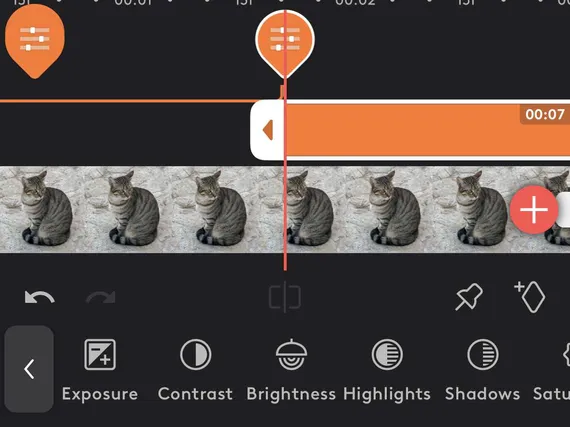Open the Contrast adjustment
This screenshot has width=570, height=427.
pyautogui.click(x=196, y=354)
